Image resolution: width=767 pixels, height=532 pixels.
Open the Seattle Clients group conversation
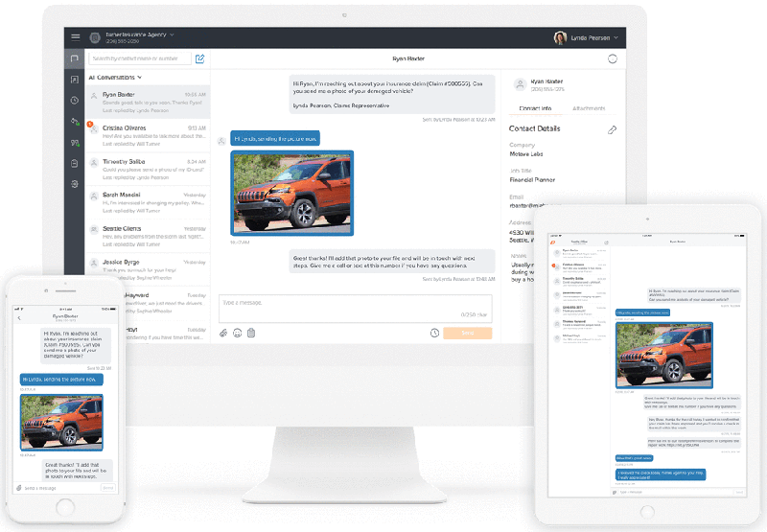148,236
